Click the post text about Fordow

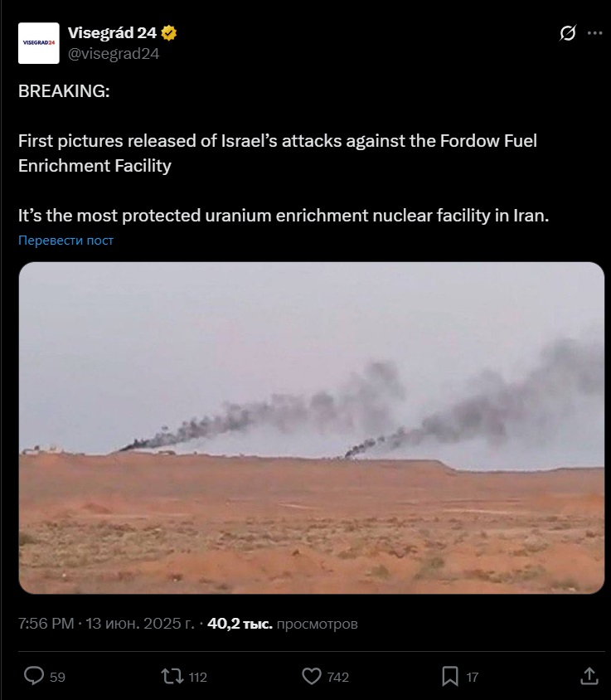[284, 153]
